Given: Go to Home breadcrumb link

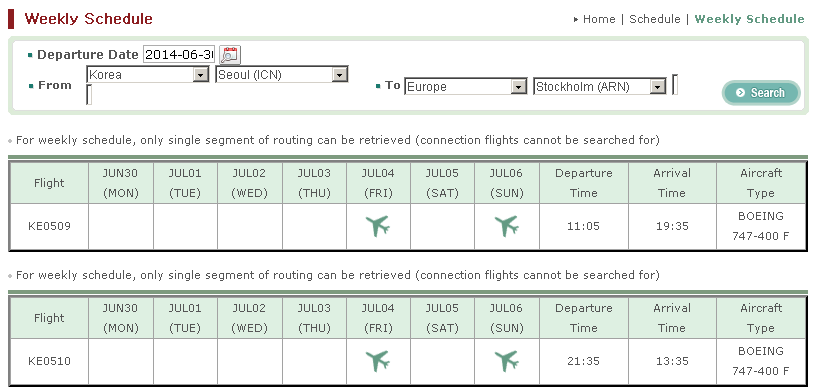Looking at the screenshot, I should (599, 19).
